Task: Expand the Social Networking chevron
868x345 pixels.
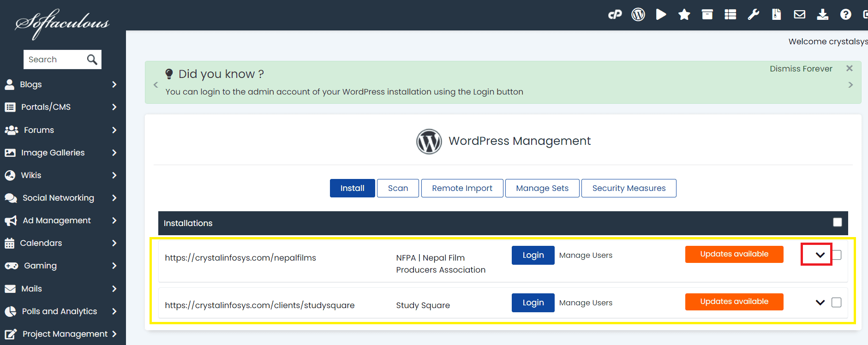Action: pos(114,198)
